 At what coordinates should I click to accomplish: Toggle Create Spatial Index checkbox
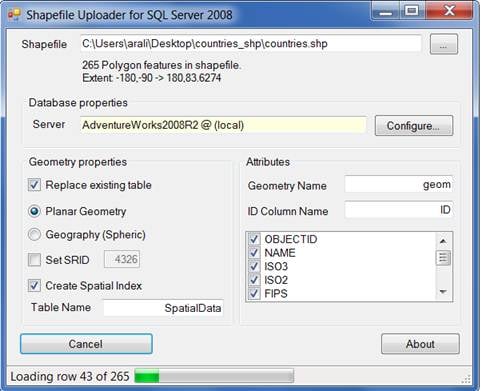34,286
